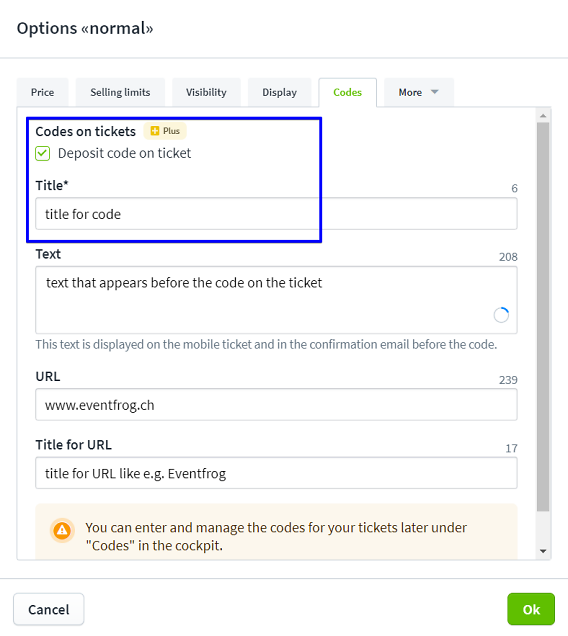Viewport: 568px width, 636px height.
Task: Select the Codes tab
Action: point(347,92)
